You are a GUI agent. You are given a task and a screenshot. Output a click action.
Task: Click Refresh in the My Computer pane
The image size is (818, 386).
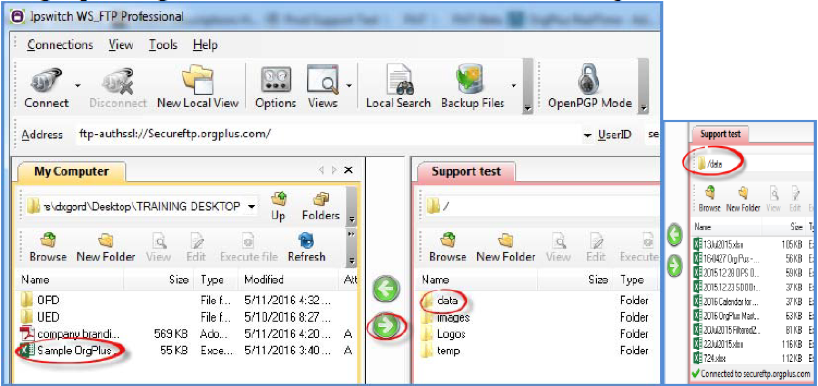pos(306,247)
